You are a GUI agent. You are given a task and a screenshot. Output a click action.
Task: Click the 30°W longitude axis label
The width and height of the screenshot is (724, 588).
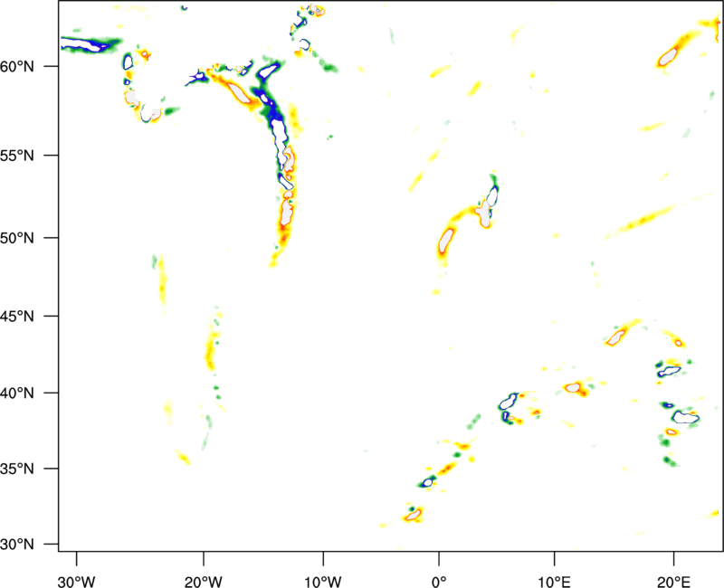point(77,581)
